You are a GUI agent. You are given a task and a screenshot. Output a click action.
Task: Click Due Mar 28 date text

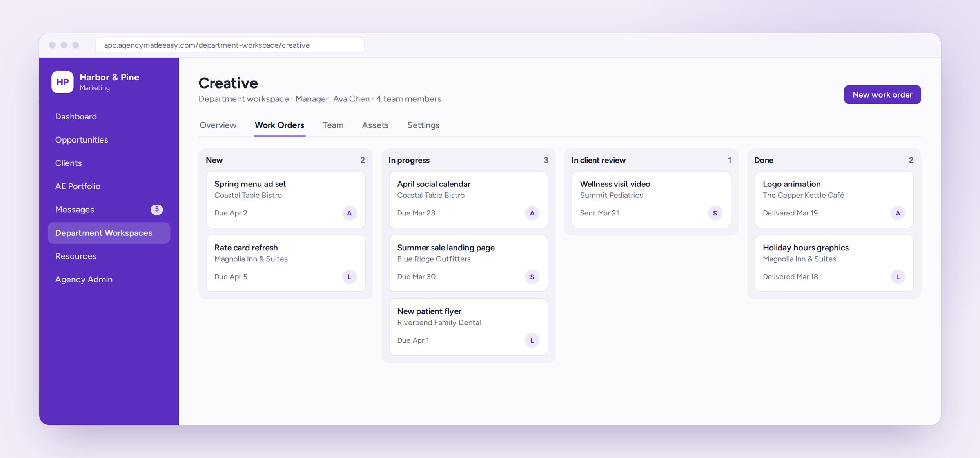tap(416, 213)
